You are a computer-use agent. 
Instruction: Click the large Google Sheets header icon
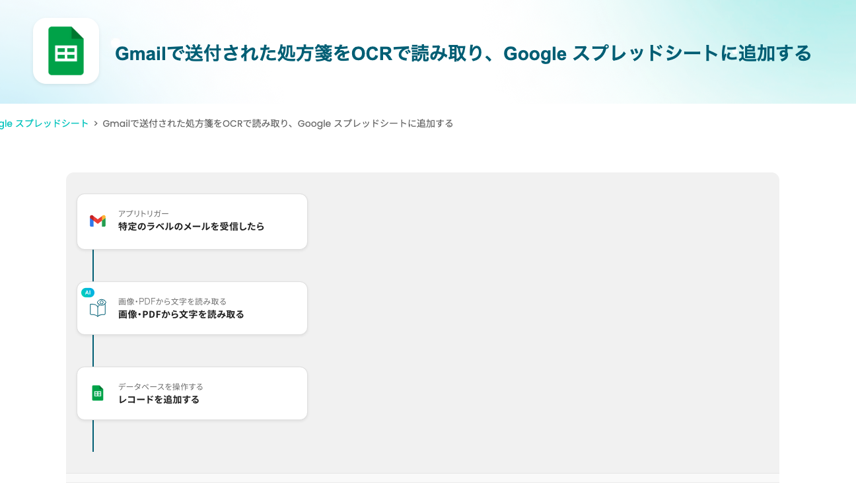tap(66, 51)
